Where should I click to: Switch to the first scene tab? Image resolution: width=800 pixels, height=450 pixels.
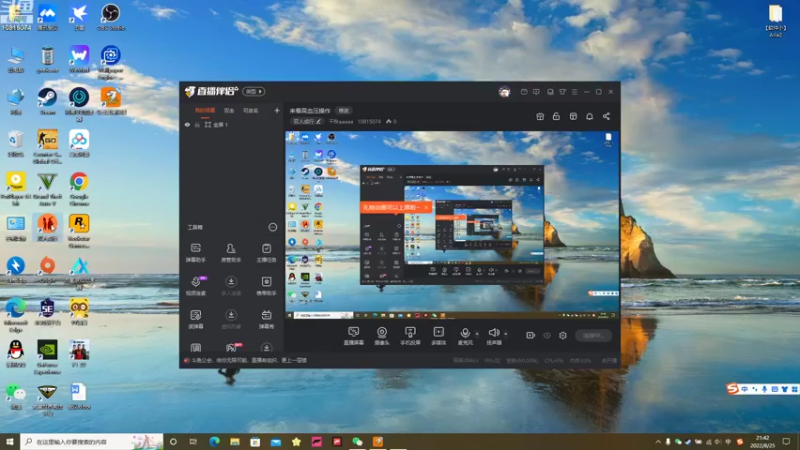[205, 110]
